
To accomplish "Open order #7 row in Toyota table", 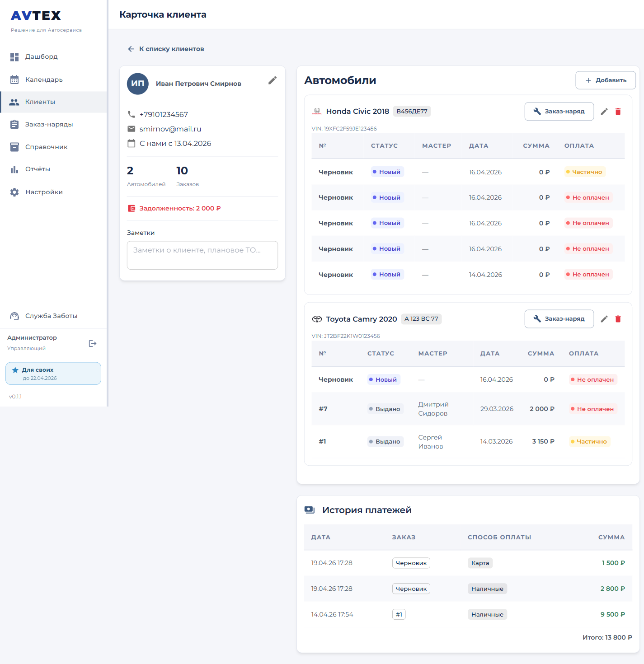I will (x=467, y=409).
